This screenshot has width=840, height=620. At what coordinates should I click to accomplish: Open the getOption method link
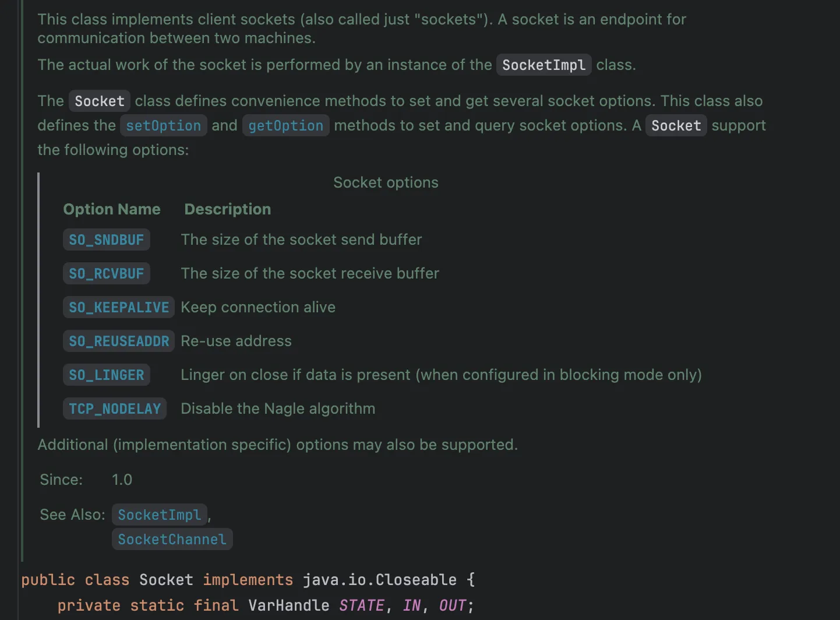285,126
